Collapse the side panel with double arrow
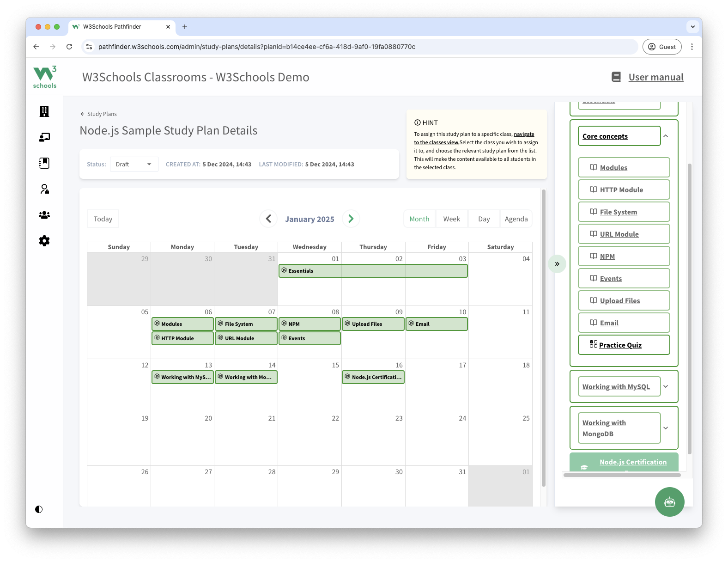The image size is (728, 562). [557, 264]
